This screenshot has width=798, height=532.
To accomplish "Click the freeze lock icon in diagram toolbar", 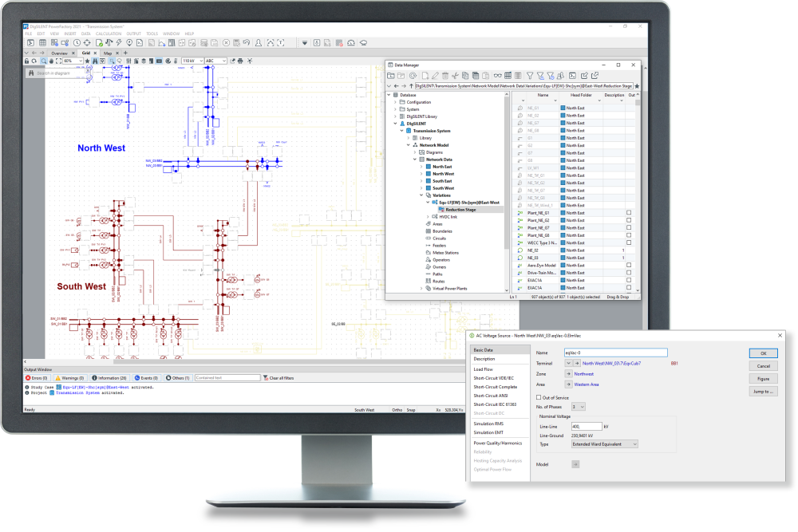I will (x=27, y=61).
